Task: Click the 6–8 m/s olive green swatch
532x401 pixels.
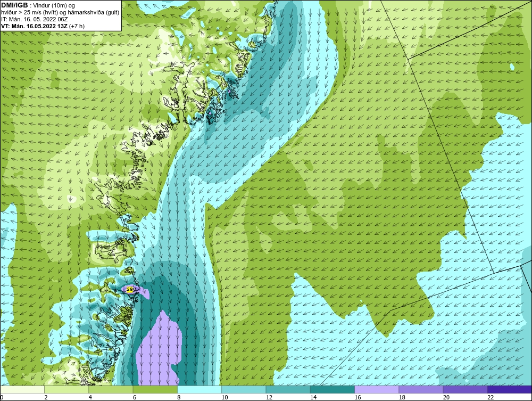Action: [x=155, y=389]
